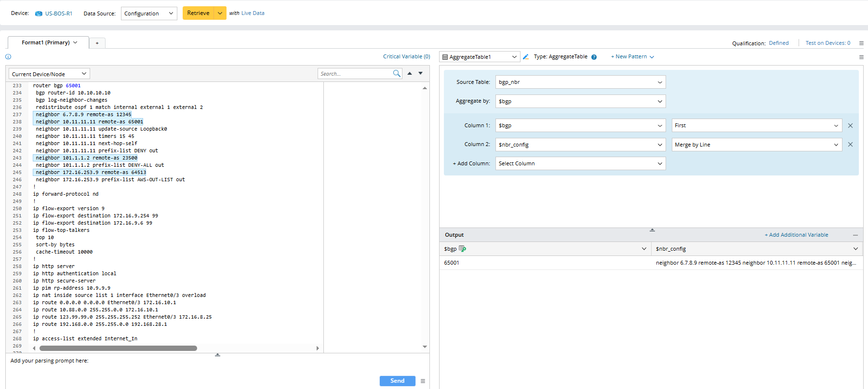Click the Send button
This screenshot has width=868, height=389.
(x=397, y=381)
